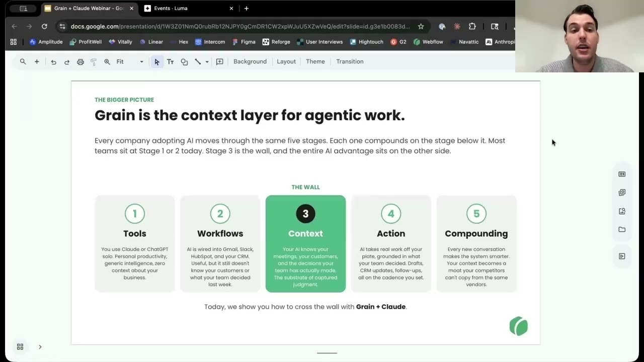This screenshot has height=362, width=644.
Task: Open the Hightouch bookmark
Action: tap(367, 42)
